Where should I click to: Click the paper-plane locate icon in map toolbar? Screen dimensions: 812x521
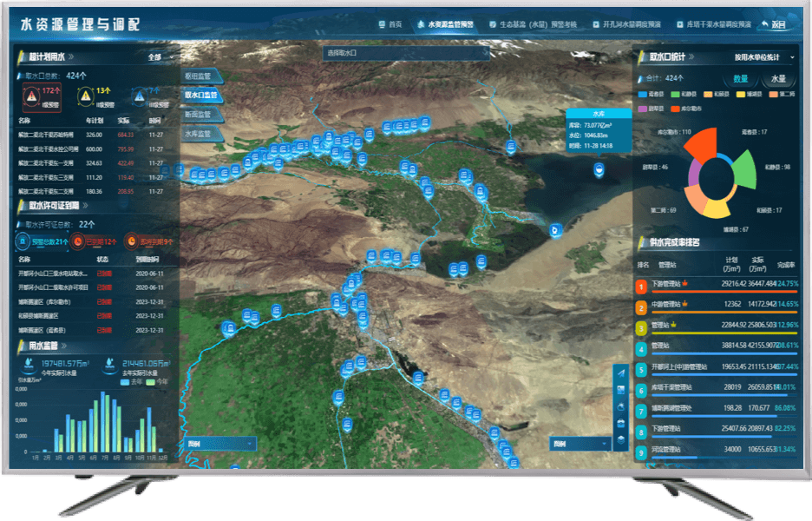click(x=621, y=373)
